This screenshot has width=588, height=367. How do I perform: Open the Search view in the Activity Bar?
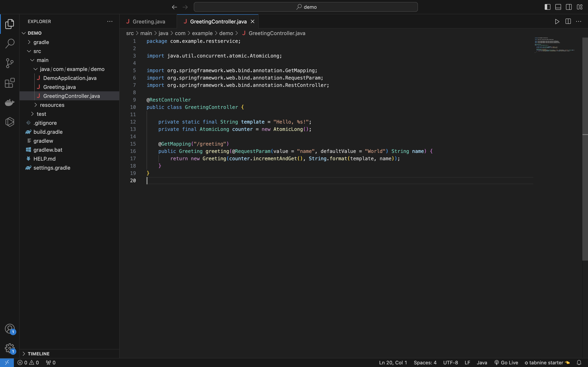(10, 43)
